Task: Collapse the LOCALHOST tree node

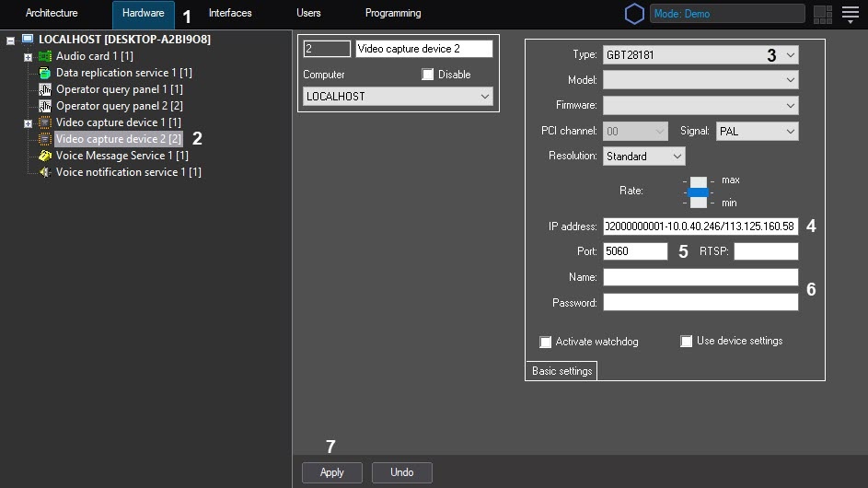Action: point(10,41)
